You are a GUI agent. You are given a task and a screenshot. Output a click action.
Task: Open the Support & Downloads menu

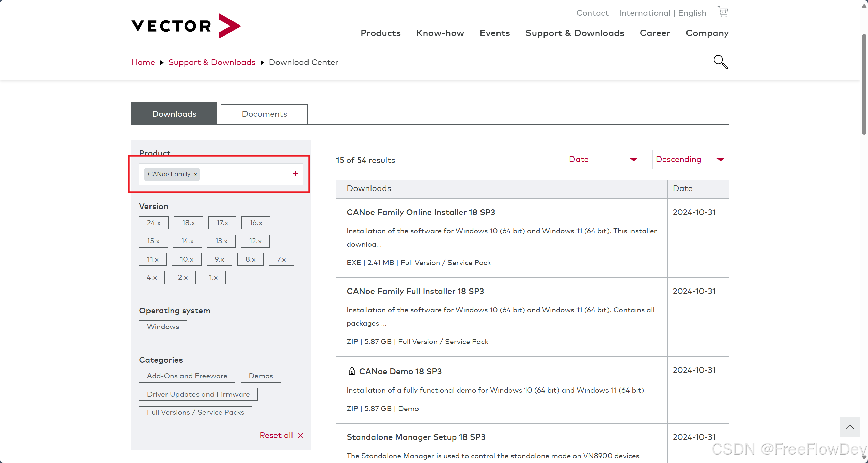pyautogui.click(x=574, y=33)
